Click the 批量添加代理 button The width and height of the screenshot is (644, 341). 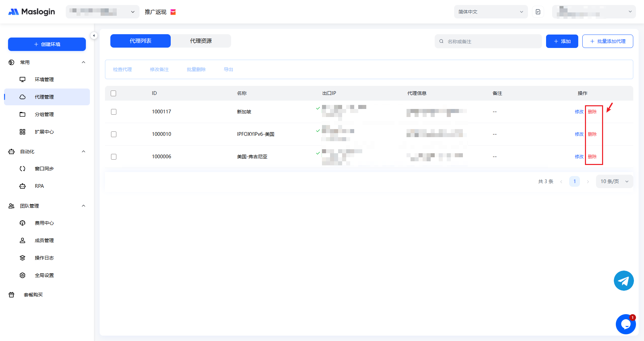click(607, 41)
